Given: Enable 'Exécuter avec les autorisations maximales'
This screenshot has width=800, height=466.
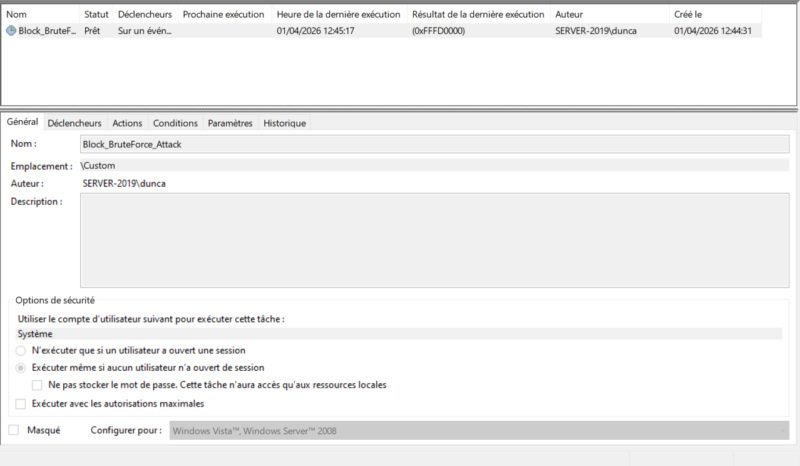Looking at the screenshot, I should coord(22,404).
